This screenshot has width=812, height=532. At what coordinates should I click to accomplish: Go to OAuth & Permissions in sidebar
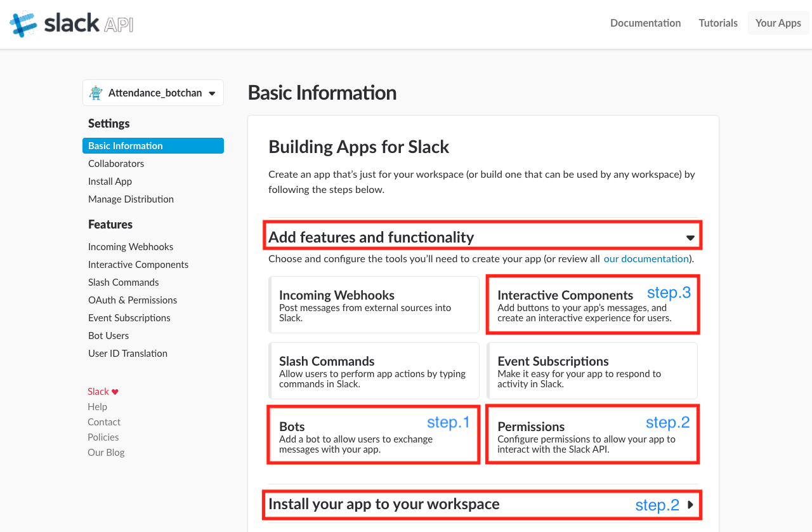(x=133, y=300)
